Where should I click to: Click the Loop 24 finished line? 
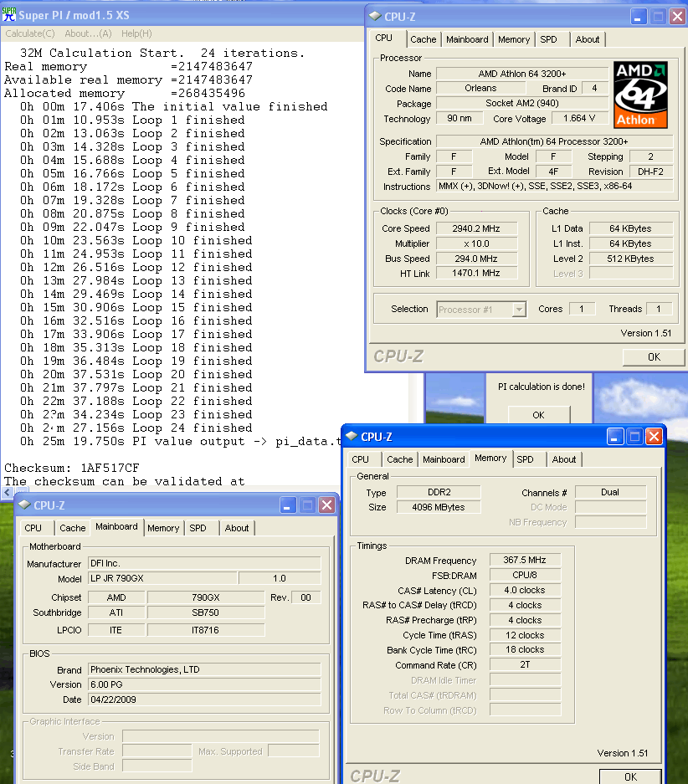[136, 428]
